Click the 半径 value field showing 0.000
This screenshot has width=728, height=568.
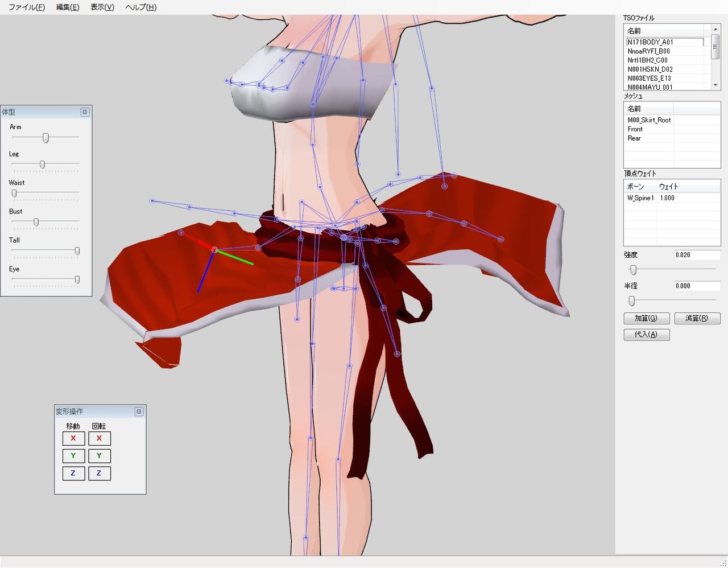point(697,286)
